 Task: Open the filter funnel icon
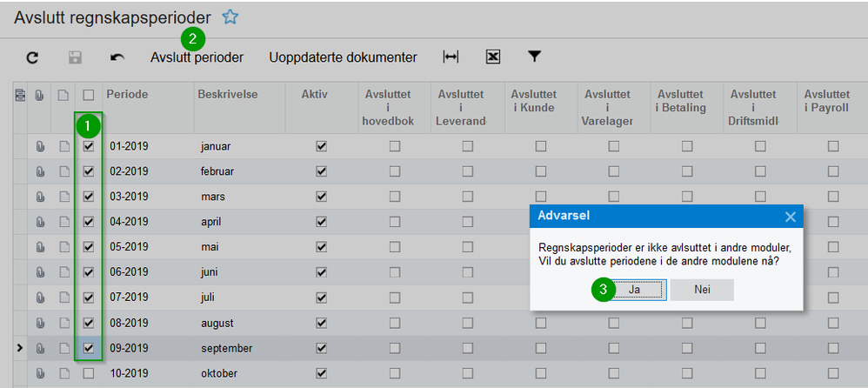[535, 57]
